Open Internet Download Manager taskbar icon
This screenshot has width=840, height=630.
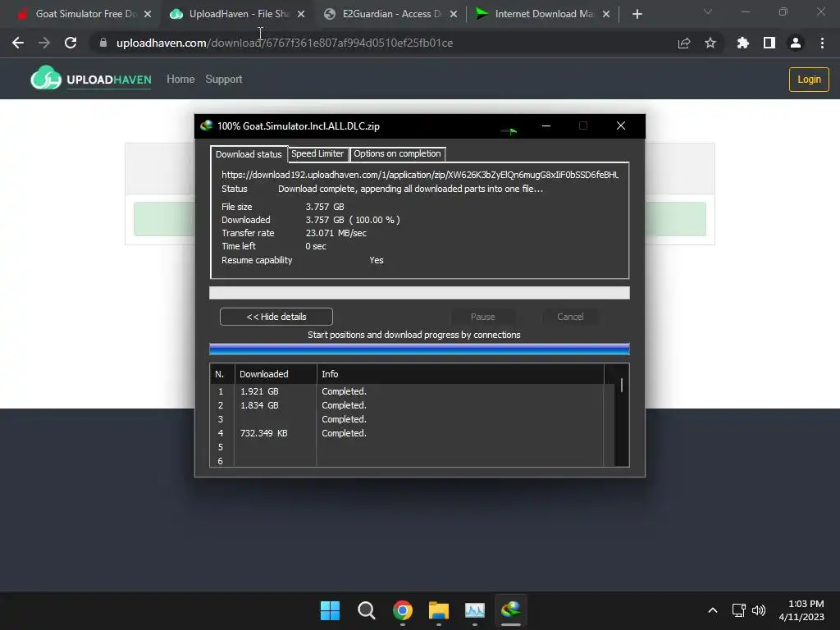(511, 610)
